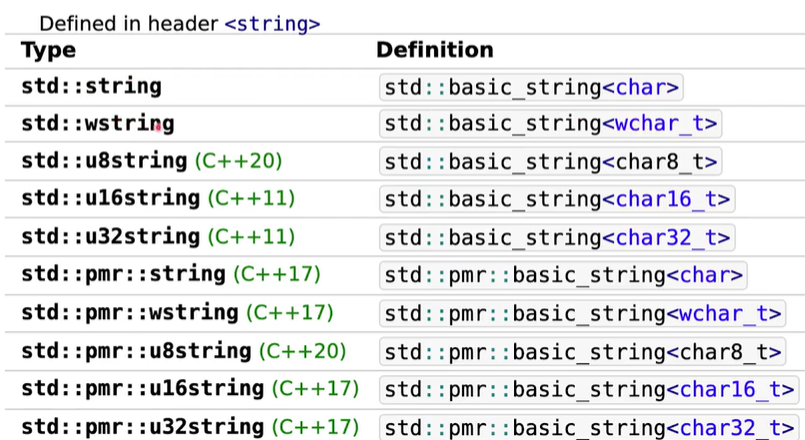The width and height of the screenshot is (805, 440).
Task: Select the std::string type name
Action: (x=91, y=87)
